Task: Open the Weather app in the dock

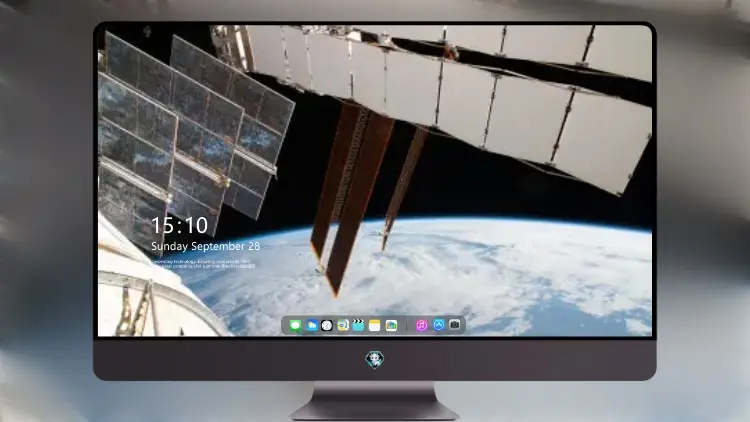Action: point(311,326)
